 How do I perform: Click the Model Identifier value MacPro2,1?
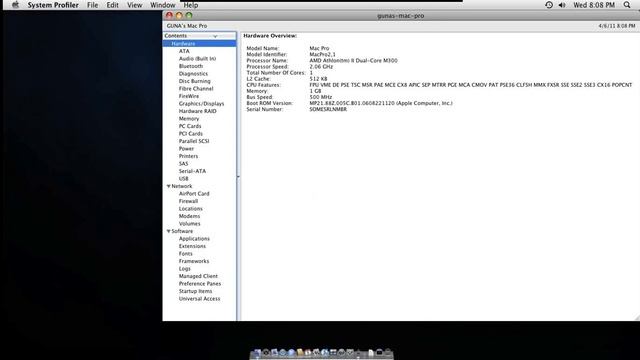click(322, 54)
